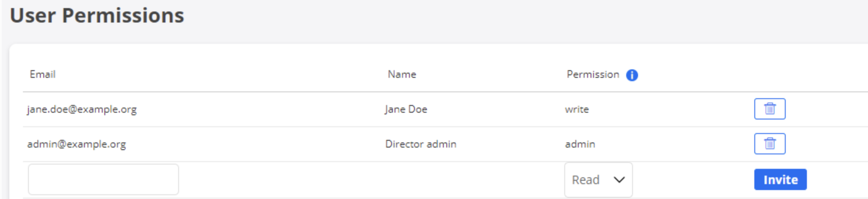Select the admin permission value

(580, 144)
